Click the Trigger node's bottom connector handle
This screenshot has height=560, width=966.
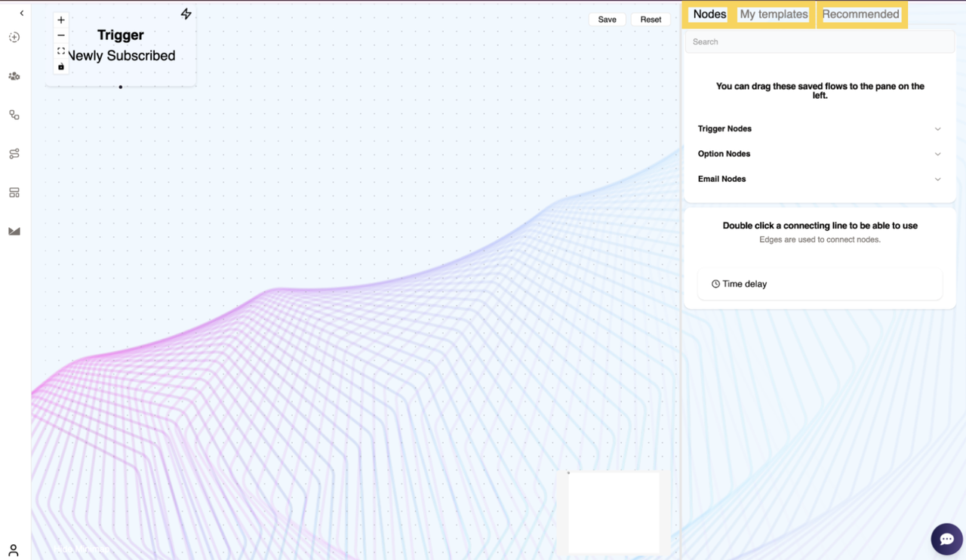tap(121, 87)
